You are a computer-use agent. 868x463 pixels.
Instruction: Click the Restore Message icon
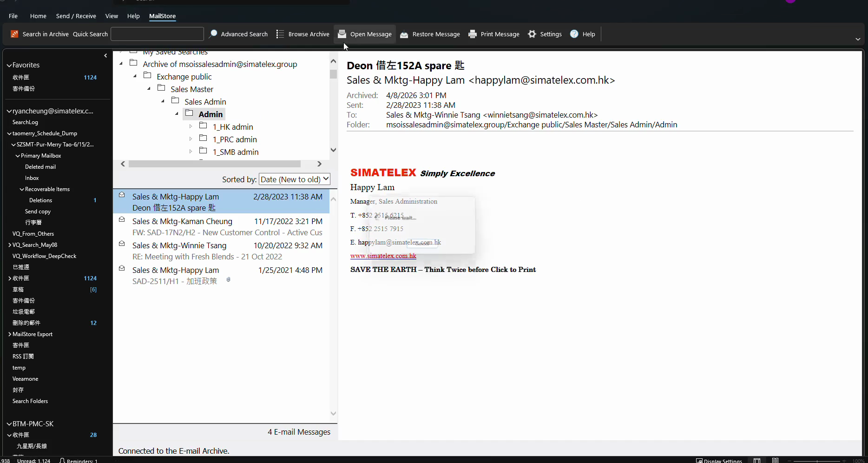coord(404,34)
